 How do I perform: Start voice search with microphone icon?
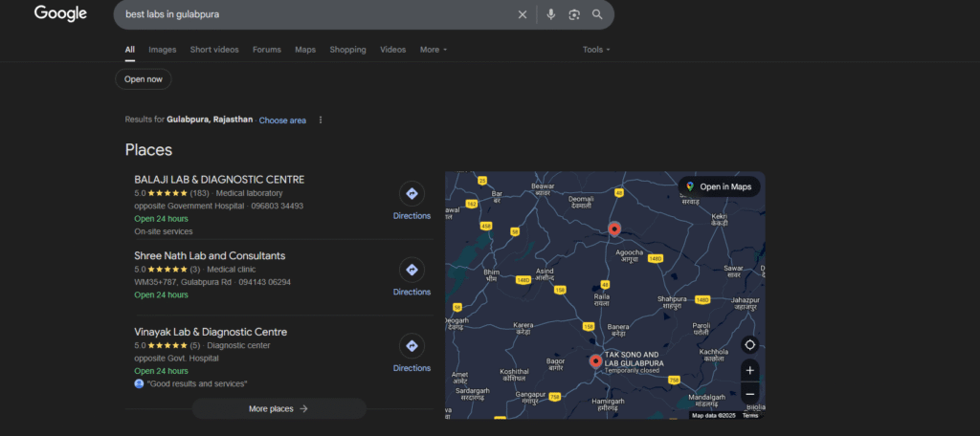550,14
